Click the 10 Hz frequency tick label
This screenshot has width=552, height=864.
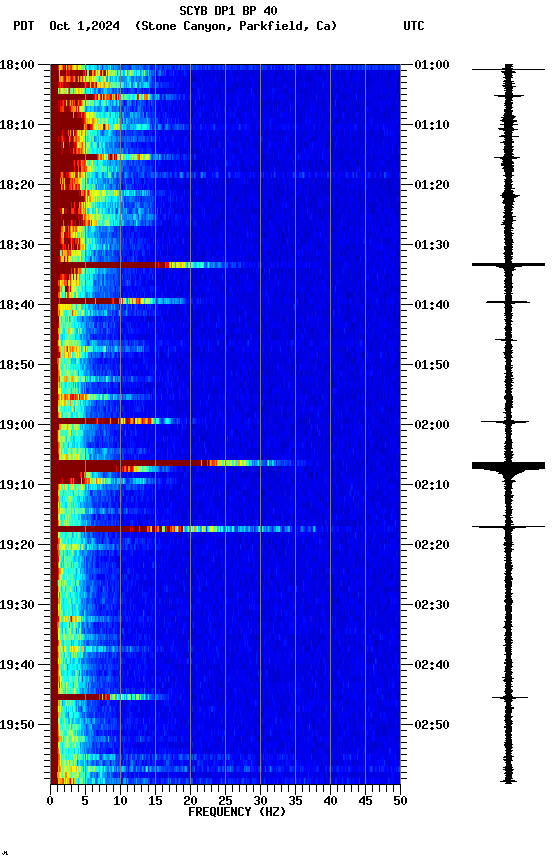point(121,801)
